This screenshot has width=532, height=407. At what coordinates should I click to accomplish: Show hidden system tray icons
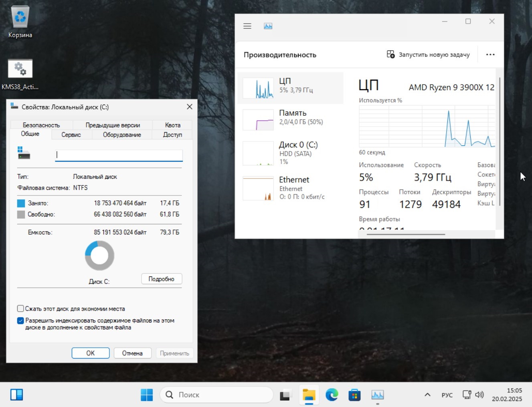pos(427,395)
